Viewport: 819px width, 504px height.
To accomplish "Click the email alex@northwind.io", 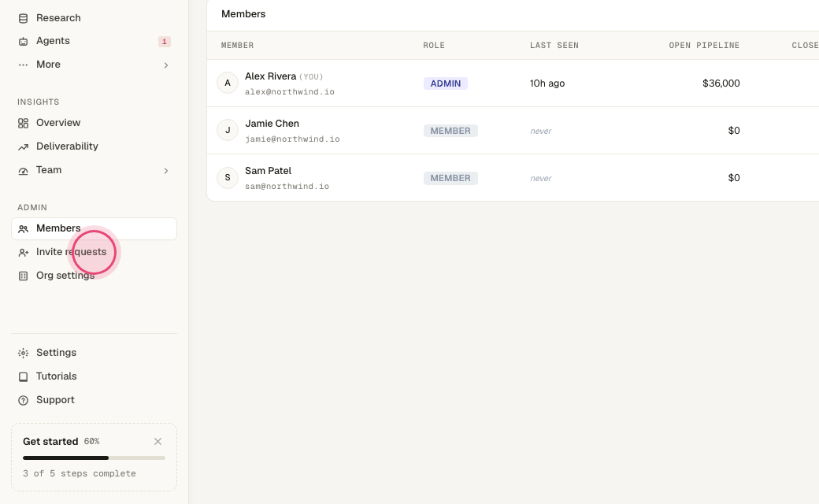I will coord(290,92).
